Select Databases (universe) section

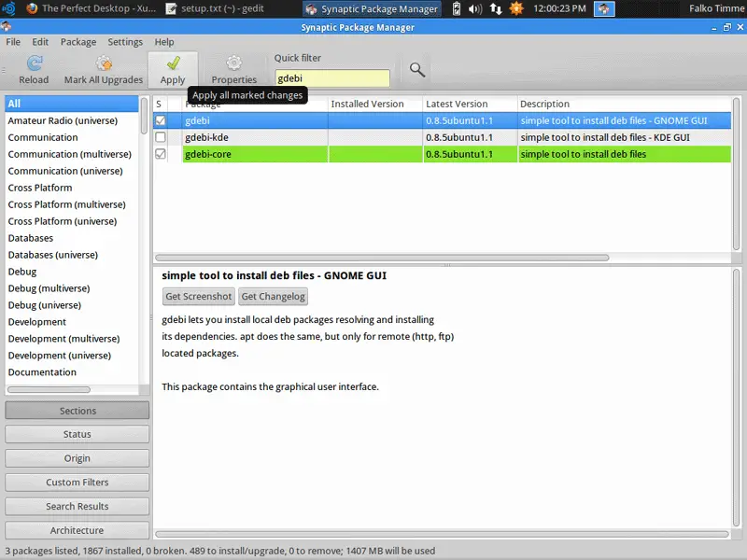(72, 255)
